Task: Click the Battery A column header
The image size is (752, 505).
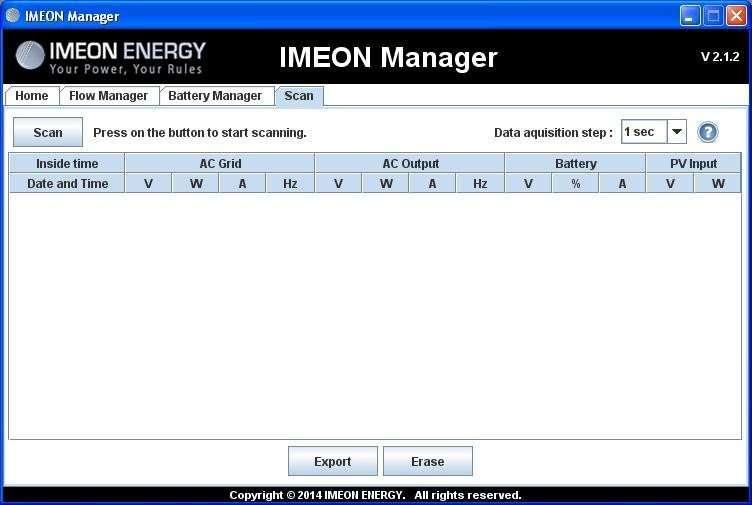Action: pos(622,184)
